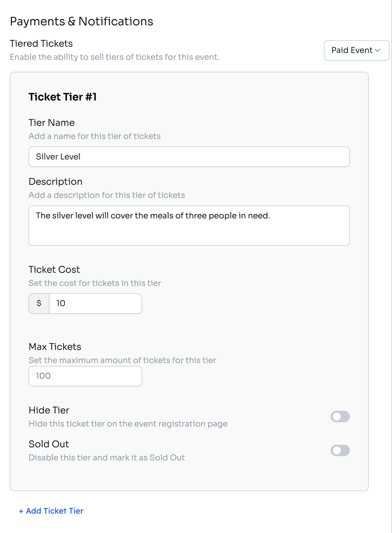The width and height of the screenshot is (392, 533).
Task: Click the Add Ticket Tier link
Action: 54,511
